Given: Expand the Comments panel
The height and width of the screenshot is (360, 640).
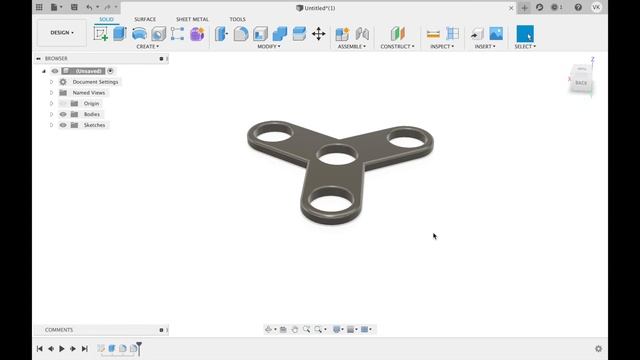Looking at the screenshot, I should tap(161, 330).
